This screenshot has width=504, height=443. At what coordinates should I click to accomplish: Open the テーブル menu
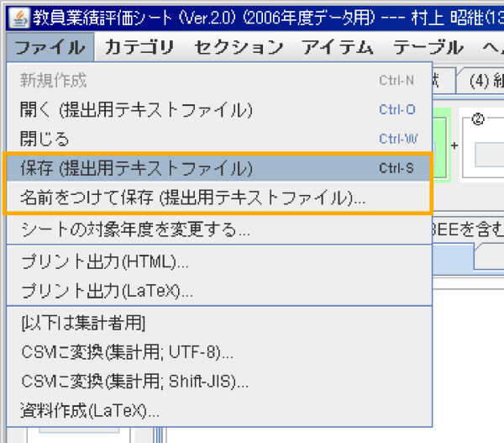(428, 48)
